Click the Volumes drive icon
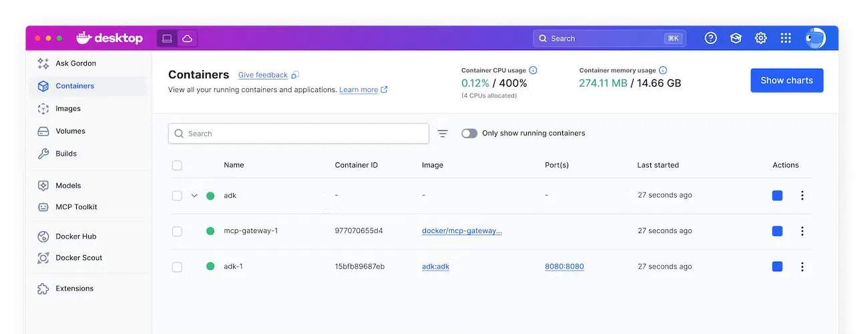Image resolution: width=868 pixels, height=334 pixels. point(43,132)
